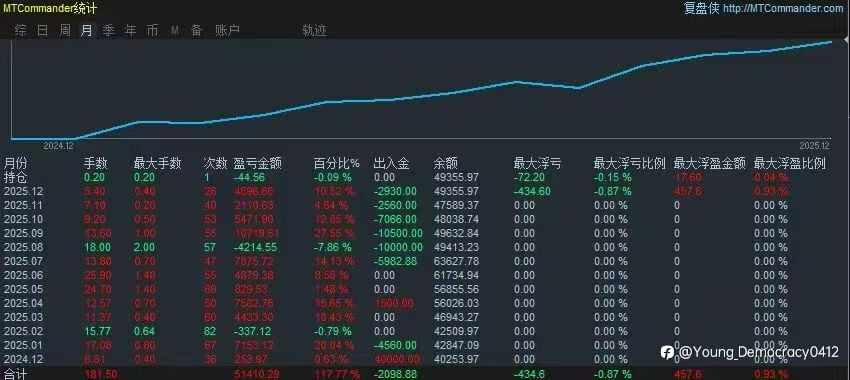Select the 合计 total row label
Image resolution: width=850 pixels, height=380 pixels.
(x=15, y=374)
